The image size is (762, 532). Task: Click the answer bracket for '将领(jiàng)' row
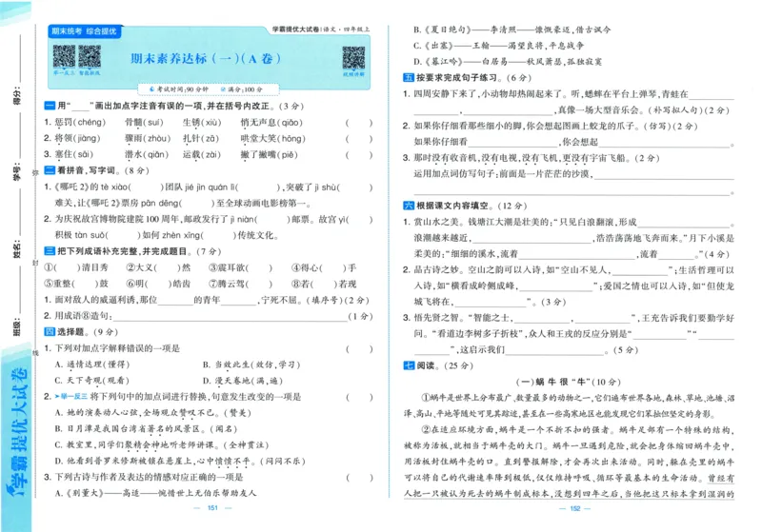point(359,138)
